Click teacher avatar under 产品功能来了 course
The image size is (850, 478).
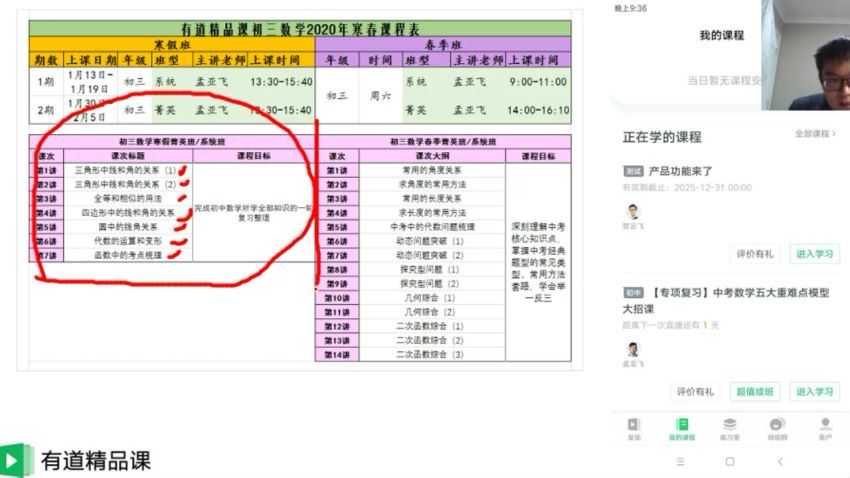(x=633, y=211)
